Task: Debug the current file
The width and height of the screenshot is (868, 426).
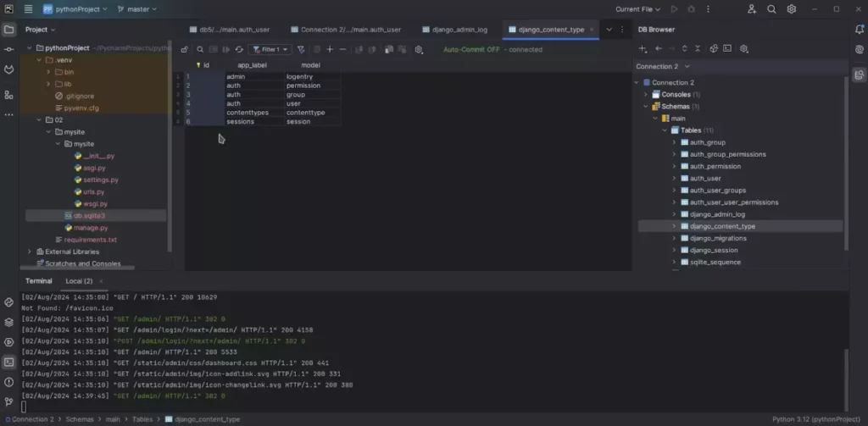Action: (x=691, y=8)
